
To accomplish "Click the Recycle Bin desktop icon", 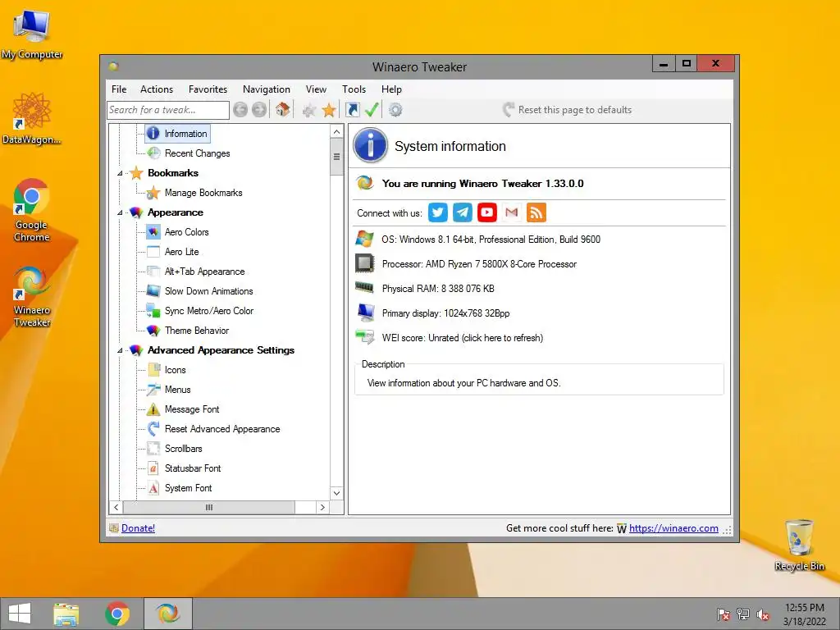I will [x=799, y=545].
